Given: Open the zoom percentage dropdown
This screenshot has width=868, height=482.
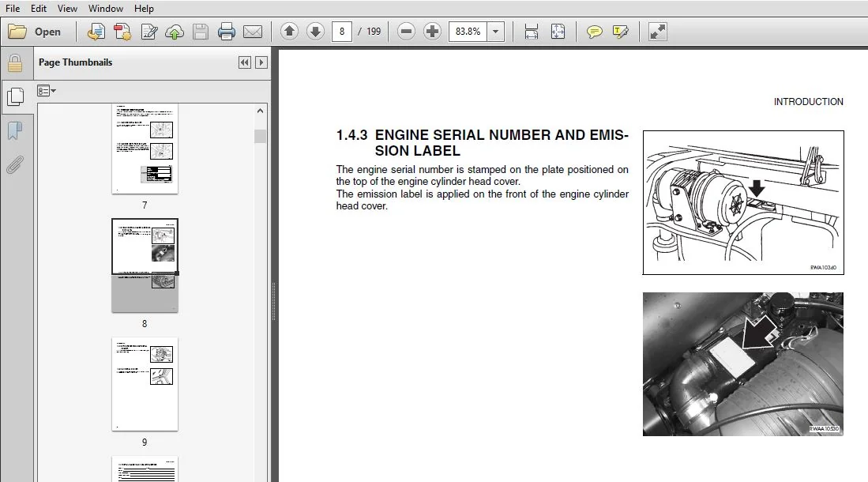Looking at the screenshot, I should point(495,32).
